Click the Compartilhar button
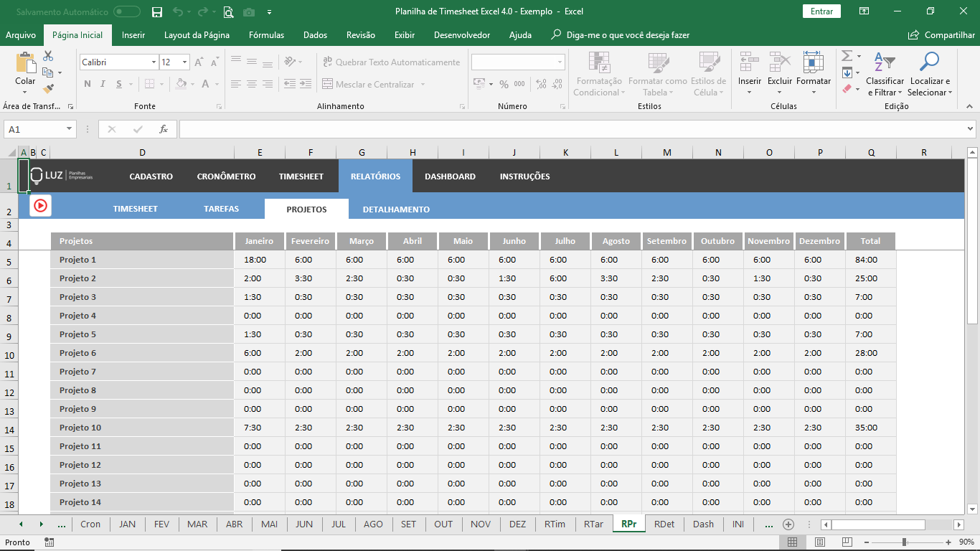The image size is (980, 551). pos(941,35)
